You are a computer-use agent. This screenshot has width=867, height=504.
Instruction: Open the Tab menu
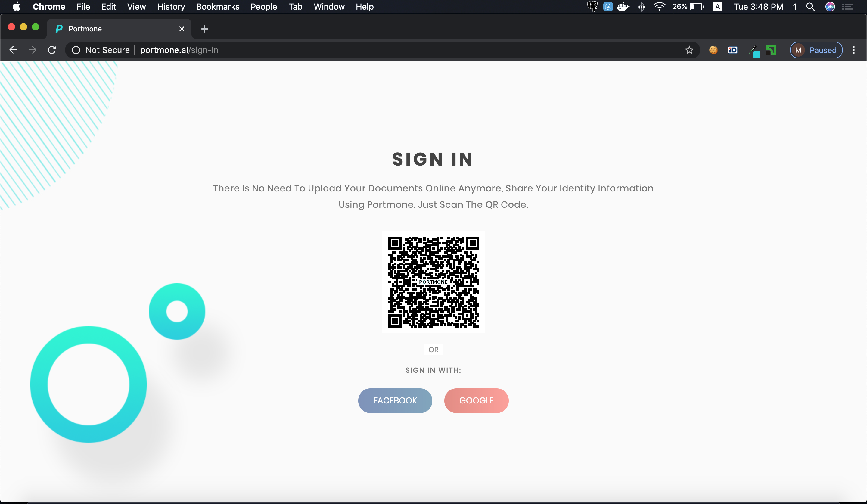click(x=295, y=7)
